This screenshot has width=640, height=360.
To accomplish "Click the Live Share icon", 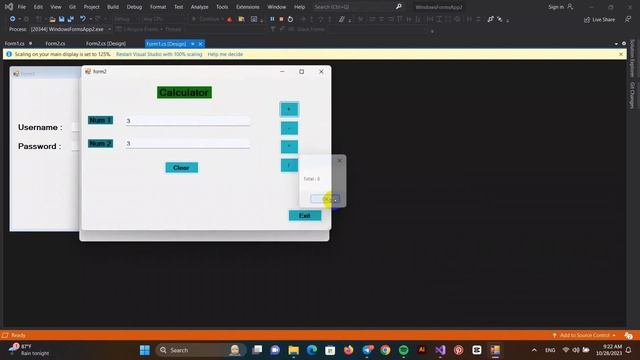I will (587, 20).
